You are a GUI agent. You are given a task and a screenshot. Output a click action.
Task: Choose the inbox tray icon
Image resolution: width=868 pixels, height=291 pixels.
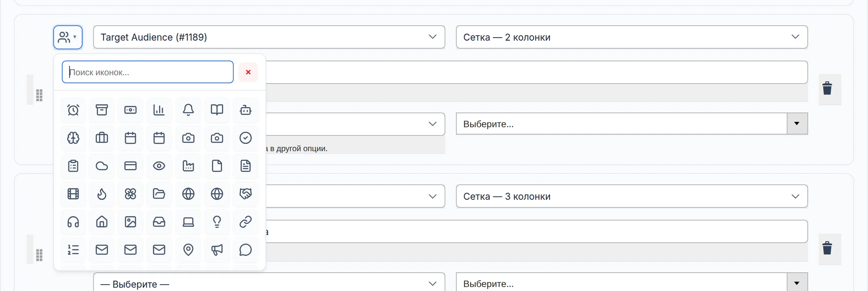[159, 222]
